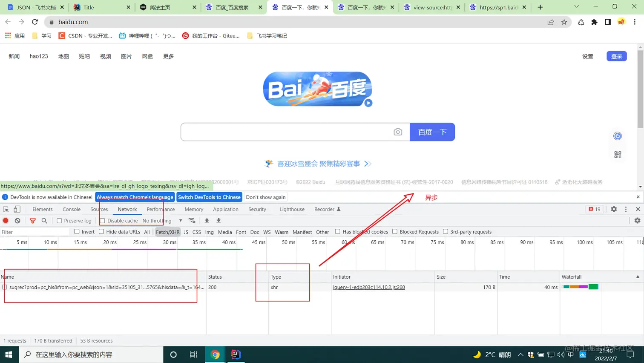Open the jquery initiator script link
644x363 pixels.
pos(369,287)
